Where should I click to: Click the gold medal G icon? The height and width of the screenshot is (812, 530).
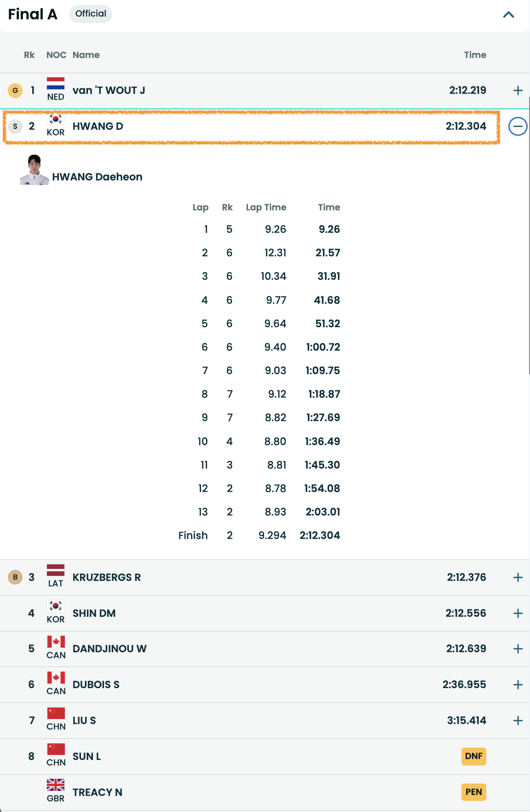pyautogui.click(x=15, y=90)
